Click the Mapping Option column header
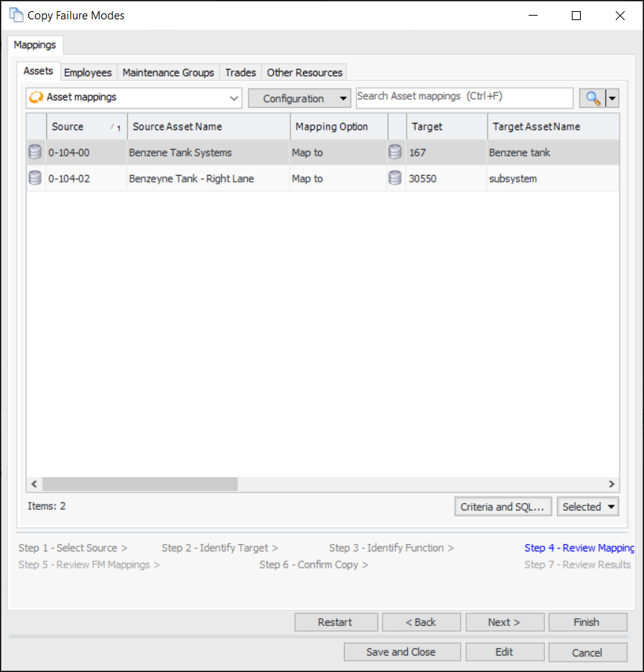The width and height of the screenshot is (644, 672). [x=339, y=127]
